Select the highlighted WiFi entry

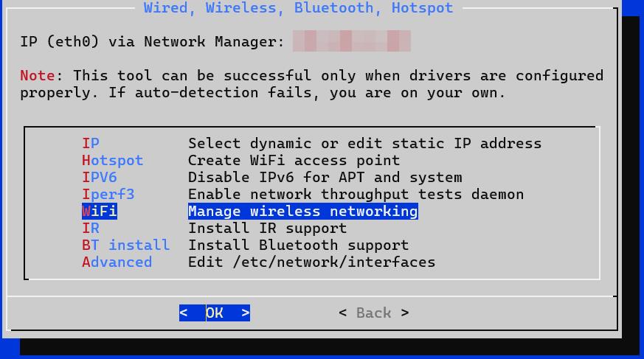click(100, 211)
